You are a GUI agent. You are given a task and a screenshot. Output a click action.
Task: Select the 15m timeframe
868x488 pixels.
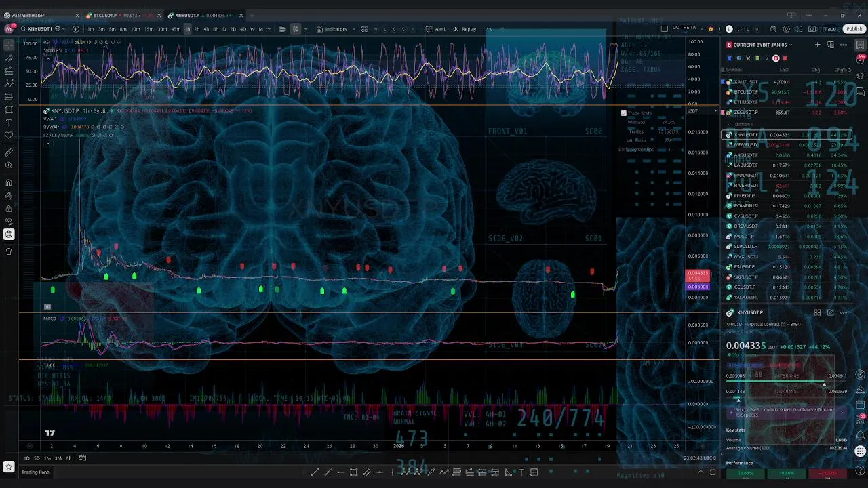point(149,29)
